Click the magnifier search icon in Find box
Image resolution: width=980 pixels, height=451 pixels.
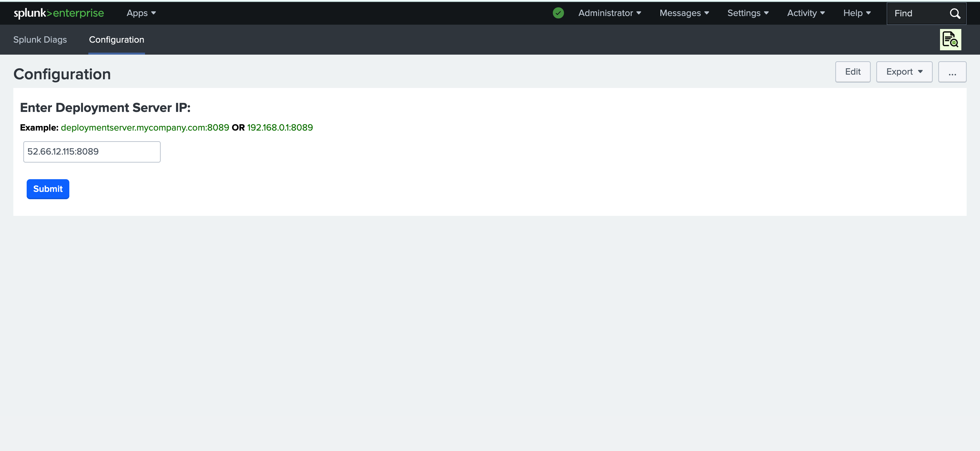tap(955, 14)
